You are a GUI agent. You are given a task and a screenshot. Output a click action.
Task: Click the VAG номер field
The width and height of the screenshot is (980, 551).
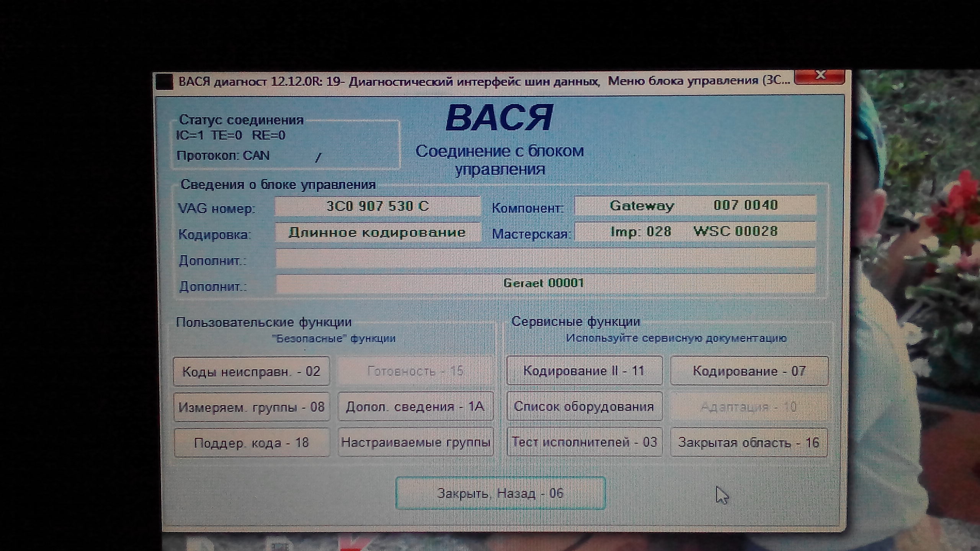coord(377,207)
